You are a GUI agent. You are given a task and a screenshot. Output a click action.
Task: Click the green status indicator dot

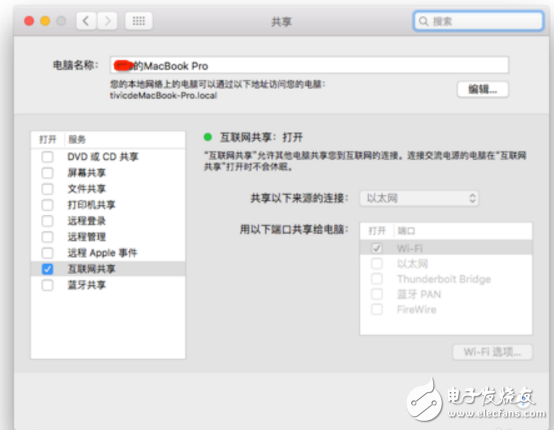208,137
